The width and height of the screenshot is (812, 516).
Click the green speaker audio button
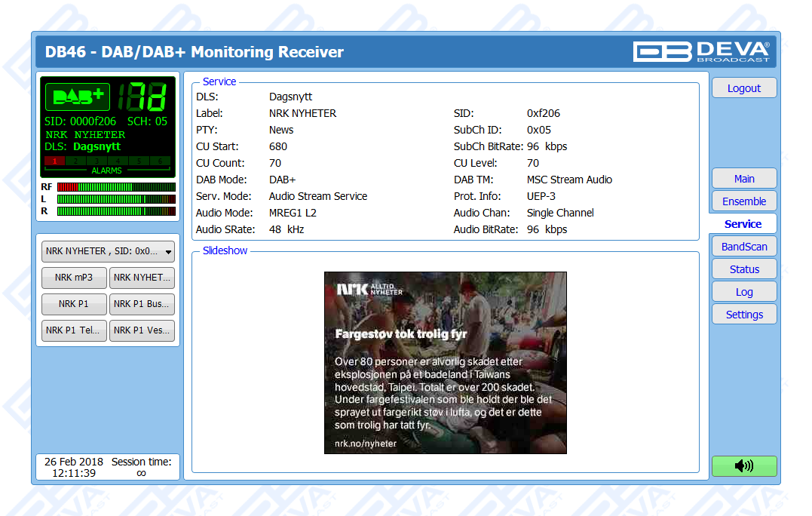743,466
